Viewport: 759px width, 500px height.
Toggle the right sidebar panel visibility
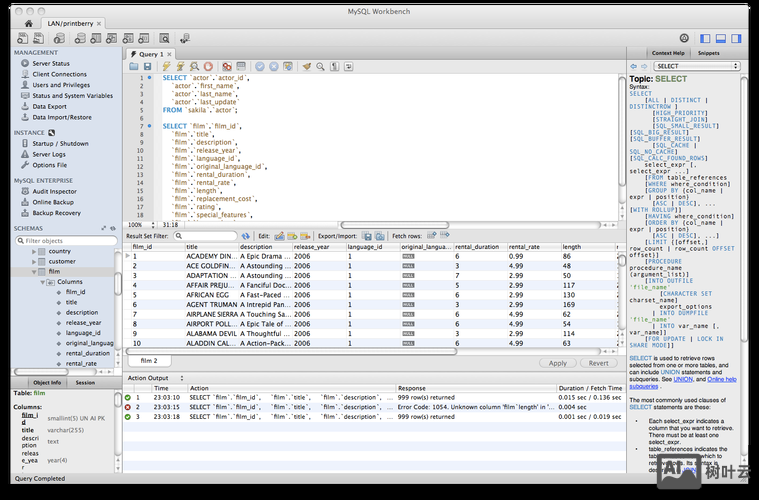coord(736,38)
